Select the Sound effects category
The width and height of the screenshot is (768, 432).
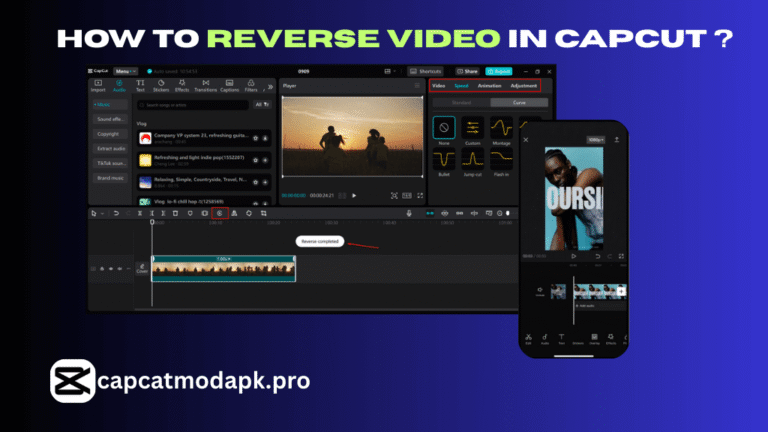(110, 119)
